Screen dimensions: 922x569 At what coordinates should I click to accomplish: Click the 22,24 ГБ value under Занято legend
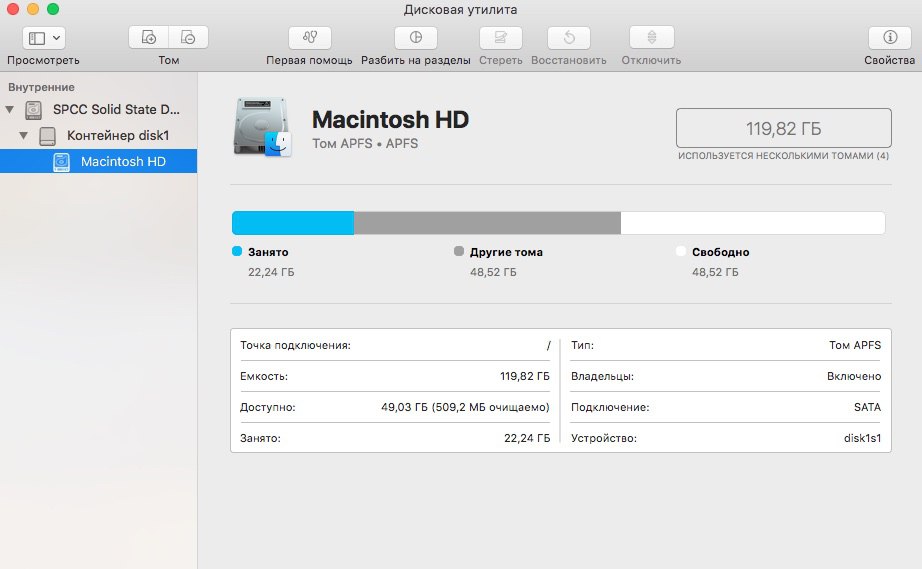tap(271, 272)
